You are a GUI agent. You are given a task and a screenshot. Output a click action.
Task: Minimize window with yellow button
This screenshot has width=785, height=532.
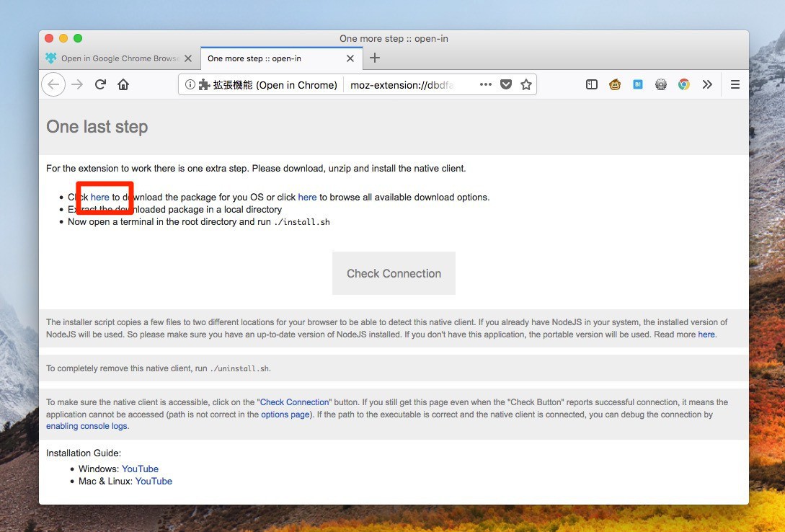click(x=63, y=38)
